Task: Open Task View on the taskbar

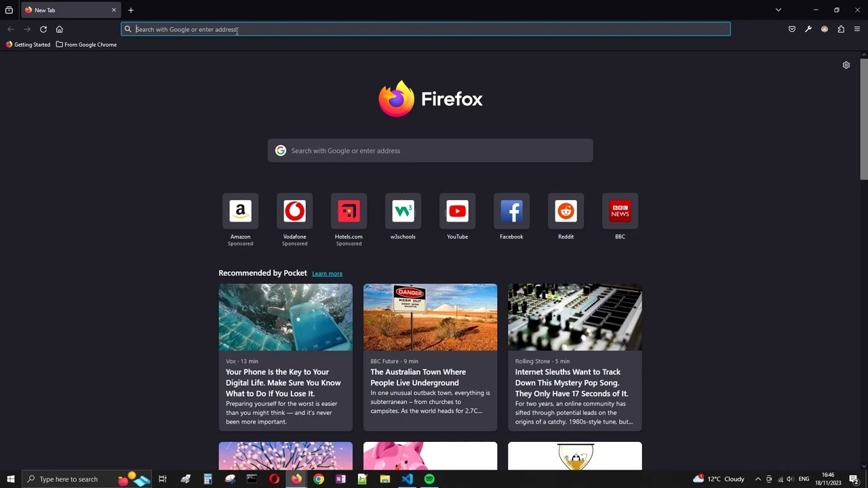Action: point(163,479)
